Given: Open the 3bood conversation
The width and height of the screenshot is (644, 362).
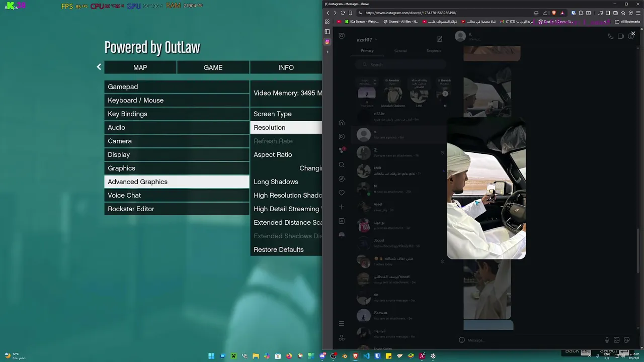Looking at the screenshot, I should (x=398, y=243).
